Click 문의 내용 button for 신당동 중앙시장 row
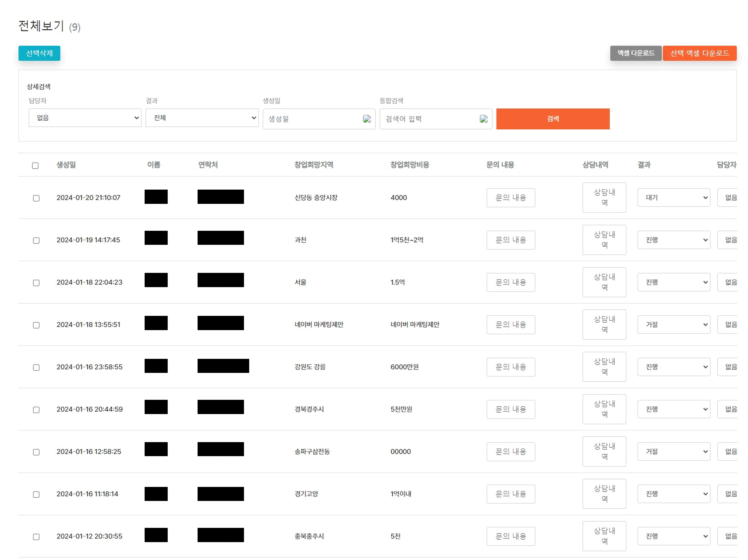 (511, 198)
